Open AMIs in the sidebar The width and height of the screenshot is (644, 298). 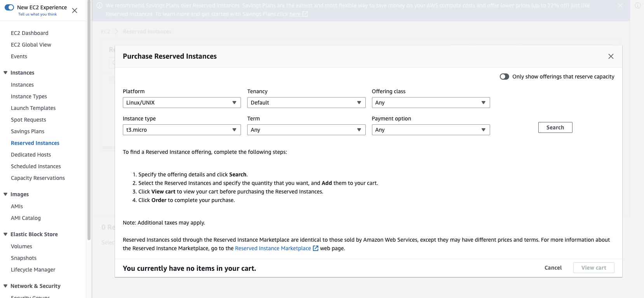pos(17,206)
